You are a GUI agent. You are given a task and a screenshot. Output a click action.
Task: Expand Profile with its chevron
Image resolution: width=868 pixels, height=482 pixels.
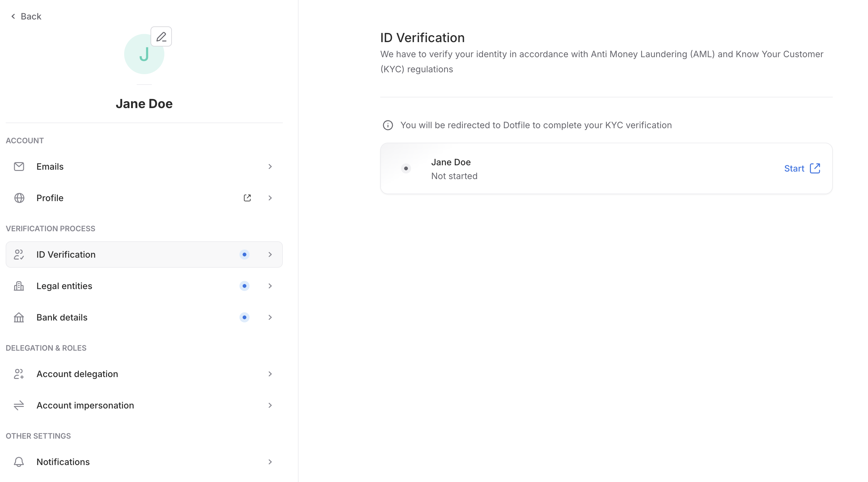[270, 198]
